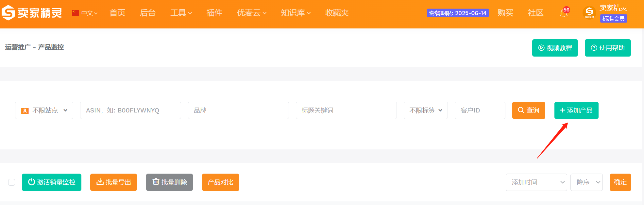Open the Tools menu (工具)

pyautogui.click(x=181, y=13)
